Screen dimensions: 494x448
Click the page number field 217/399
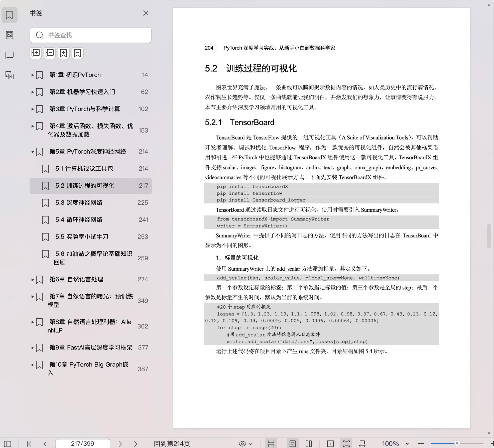82,444
